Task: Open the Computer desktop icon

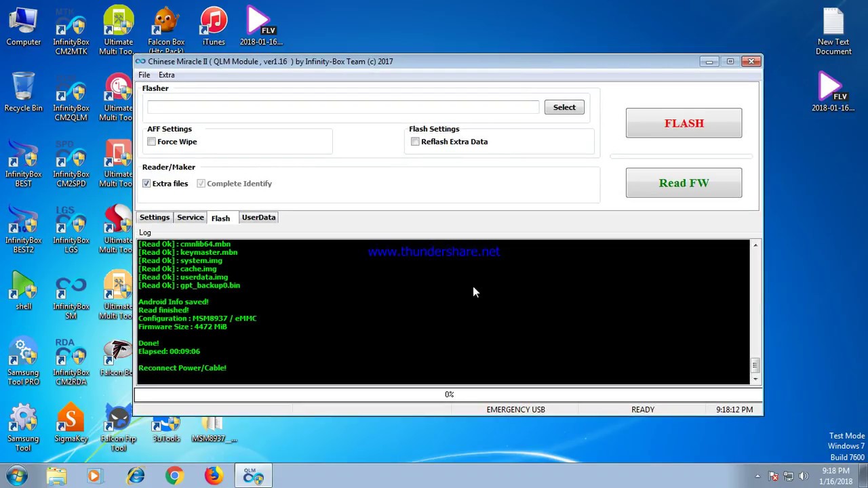Action: [x=24, y=27]
